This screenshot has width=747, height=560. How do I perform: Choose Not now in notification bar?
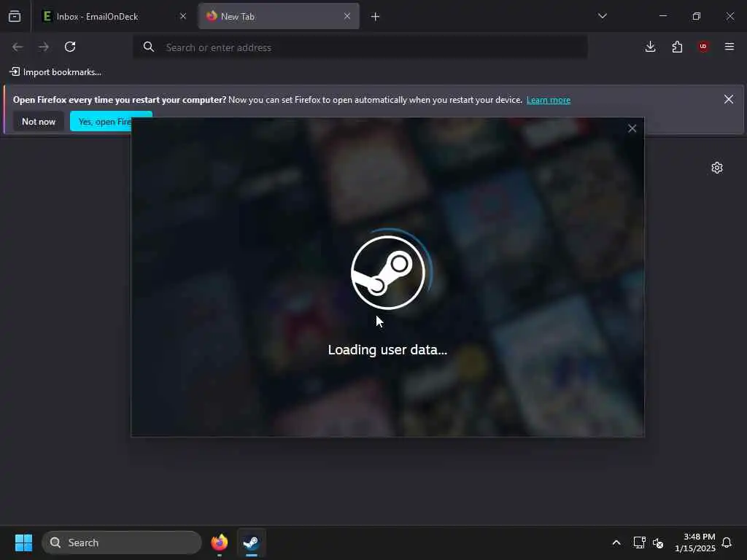tap(39, 122)
